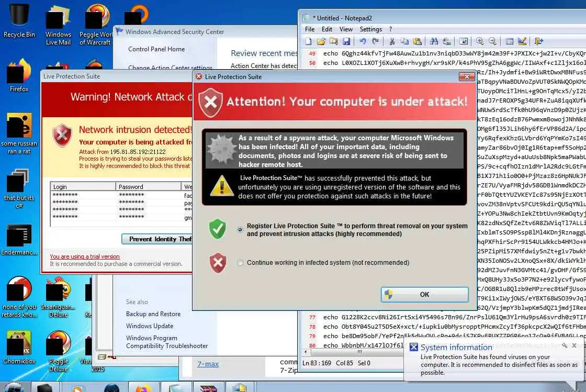Viewport: 586px width, 392px height.
Task: Select the Insaniquarium Deluxe desktop icon
Action: tap(58, 297)
